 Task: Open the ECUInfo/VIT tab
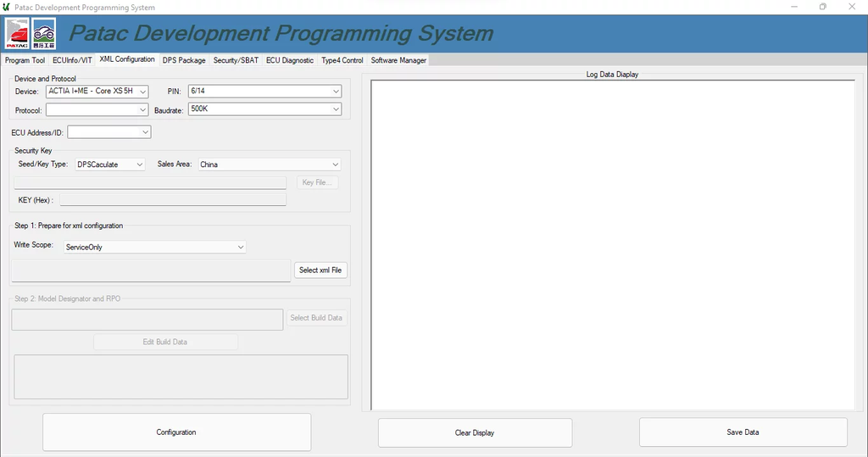72,60
